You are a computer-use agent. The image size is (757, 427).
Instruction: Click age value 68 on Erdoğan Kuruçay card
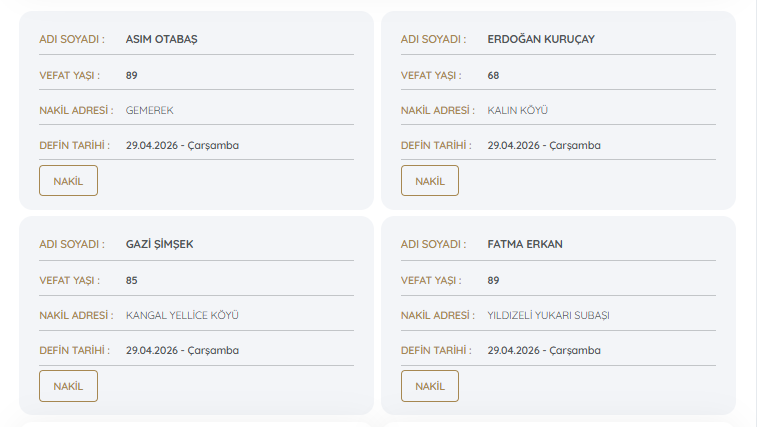[x=493, y=75]
